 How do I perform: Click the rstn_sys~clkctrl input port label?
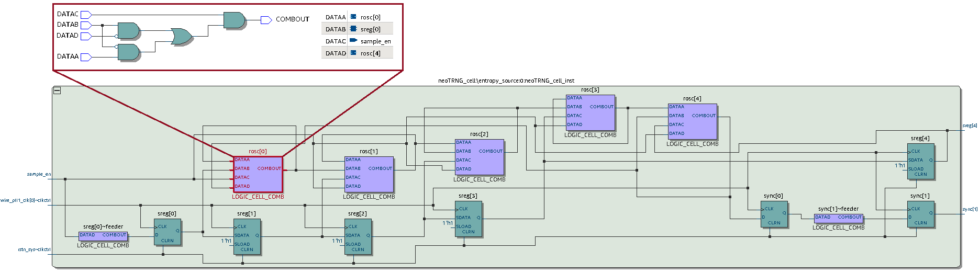[x=34, y=249]
